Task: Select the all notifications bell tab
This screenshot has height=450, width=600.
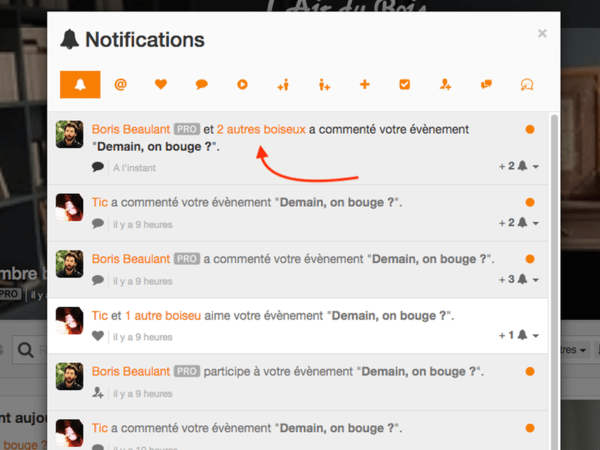Action: (80, 85)
